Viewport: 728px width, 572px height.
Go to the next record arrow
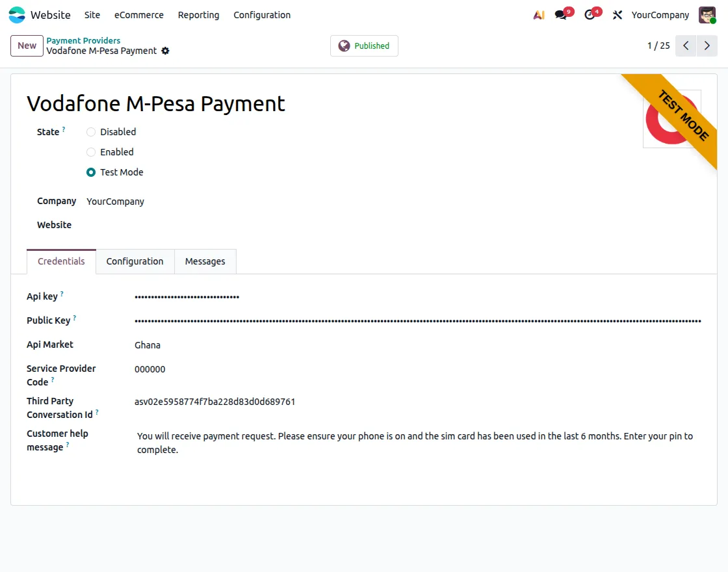pyautogui.click(x=707, y=45)
